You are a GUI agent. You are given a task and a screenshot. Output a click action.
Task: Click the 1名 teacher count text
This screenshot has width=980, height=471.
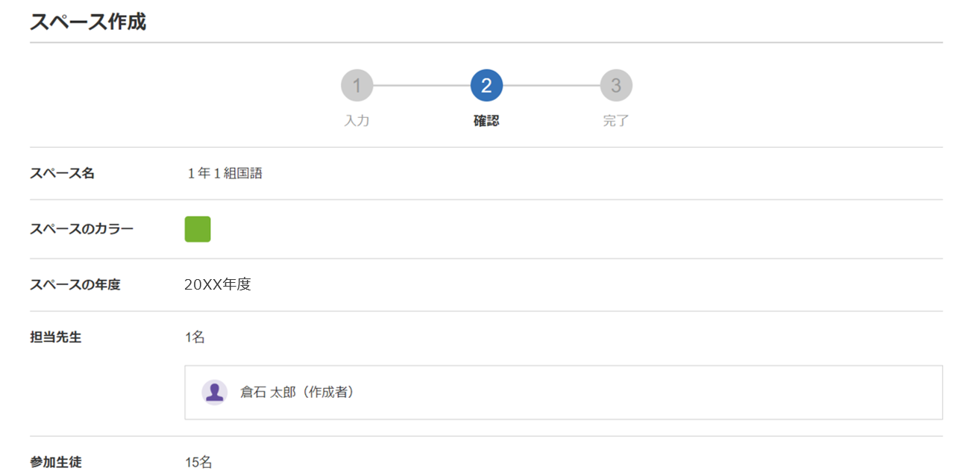pyautogui.click(x=195, y=337)
